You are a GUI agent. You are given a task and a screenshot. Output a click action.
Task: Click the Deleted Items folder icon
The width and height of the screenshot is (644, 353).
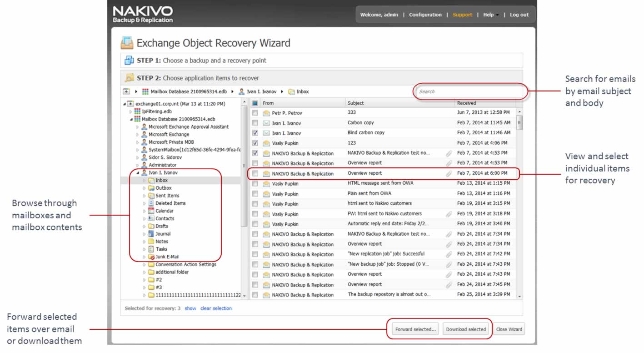[x=151, y=203]
